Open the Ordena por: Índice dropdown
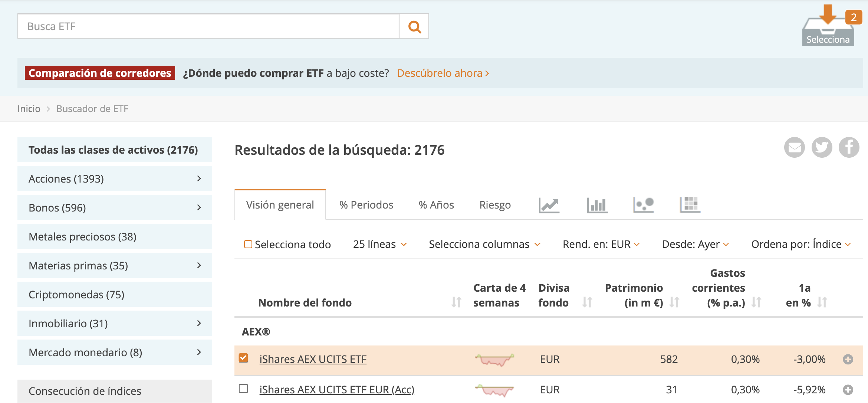 click(800, 244)
